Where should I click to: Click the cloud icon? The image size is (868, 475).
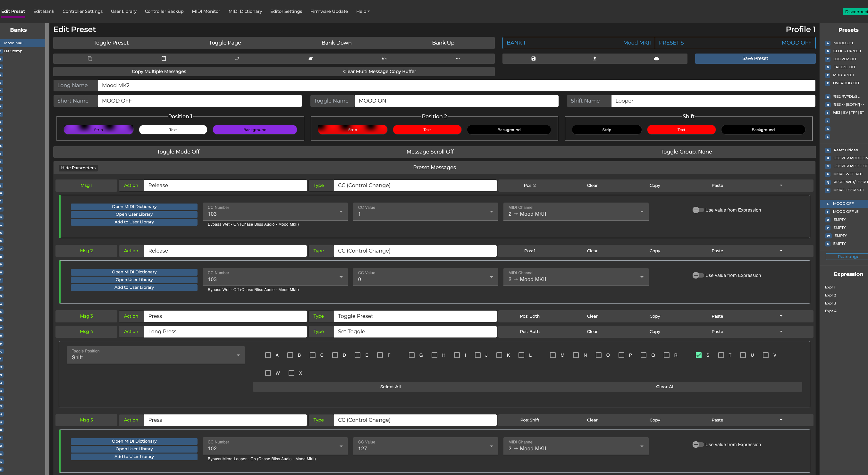pos(656,59)
